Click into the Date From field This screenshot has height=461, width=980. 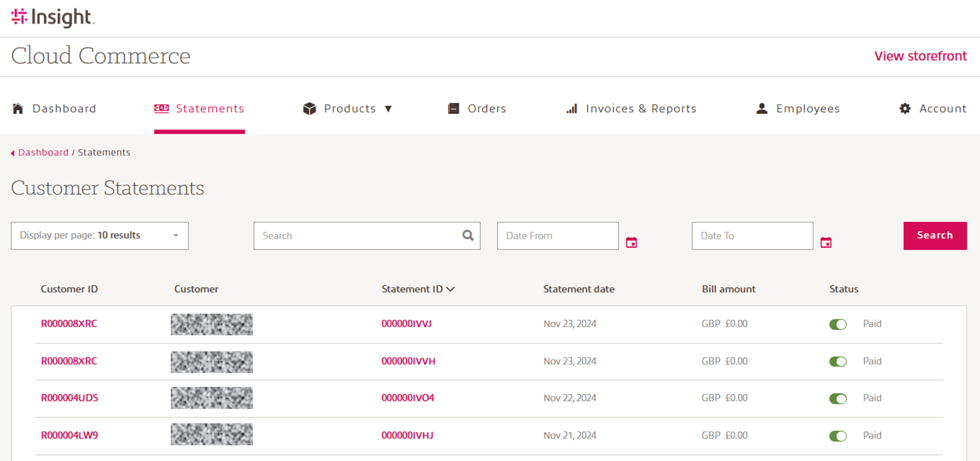(557, 236)
